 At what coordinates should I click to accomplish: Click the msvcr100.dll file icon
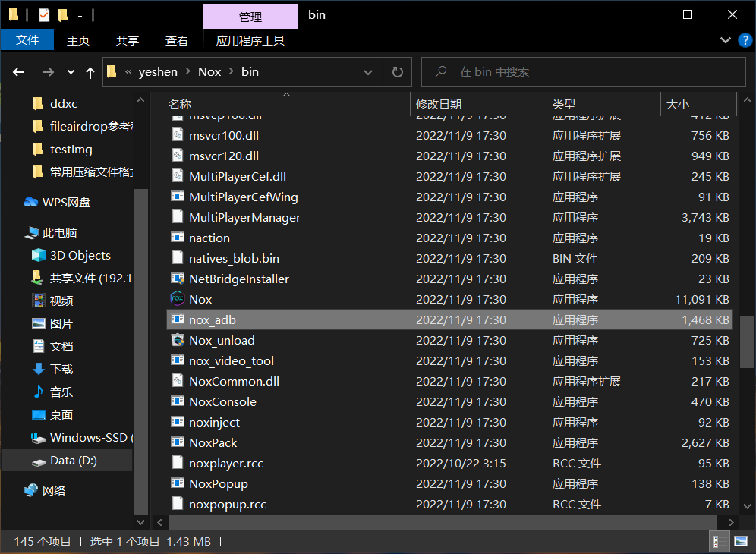click(x=178, y=136)
